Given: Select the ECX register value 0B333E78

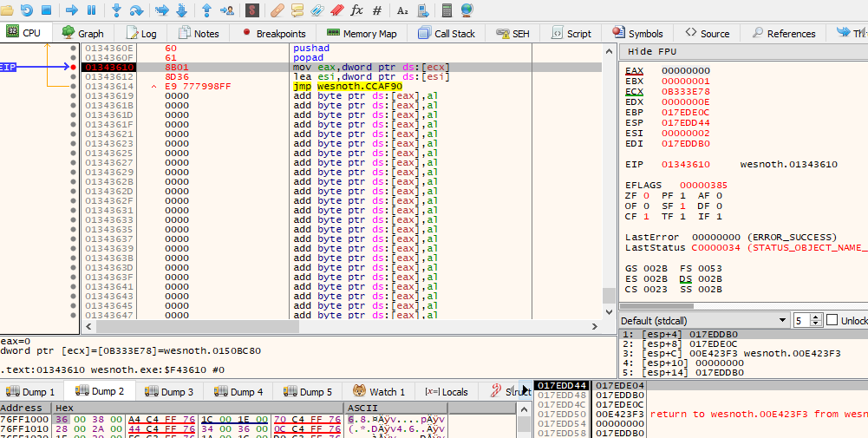Looking at the screenshot, I should pyautogui.click(x=685, y=91).
